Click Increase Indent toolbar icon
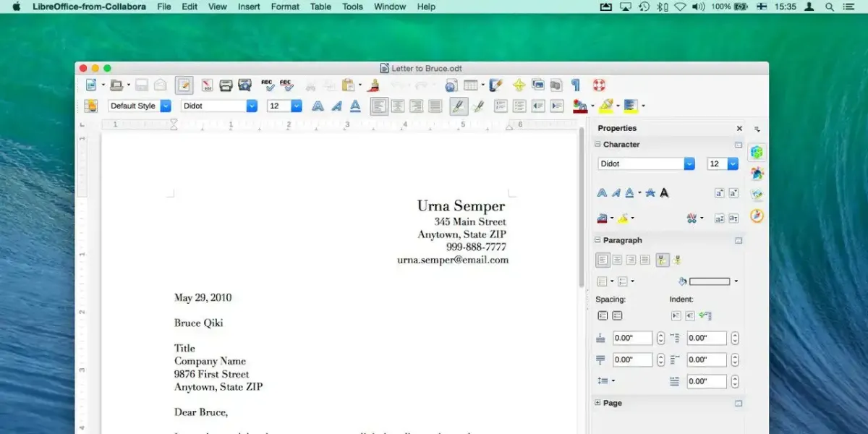Image resolution: width=868 pixels, height=434 pixels. 557,106
